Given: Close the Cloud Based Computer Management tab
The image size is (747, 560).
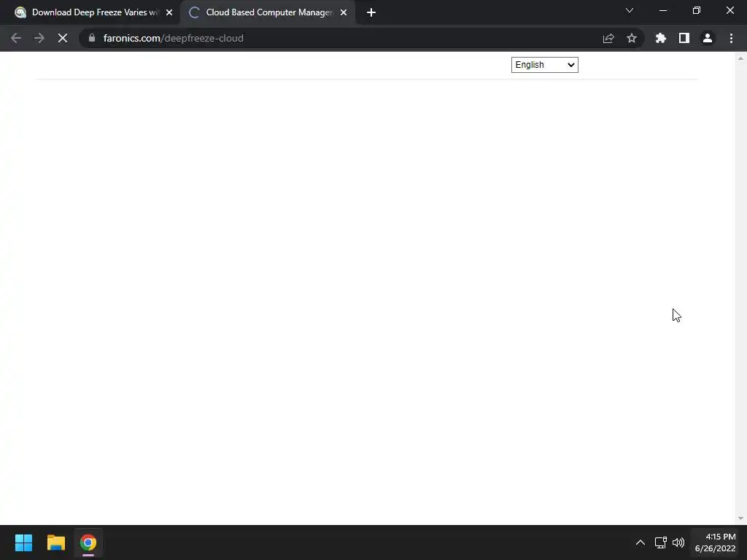Looking at the screenshot, I should (x=344, y=12).
